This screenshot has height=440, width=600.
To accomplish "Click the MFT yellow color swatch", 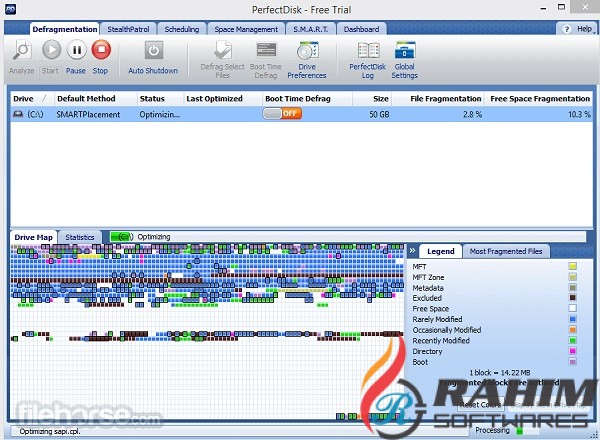I will coord(572,266).
